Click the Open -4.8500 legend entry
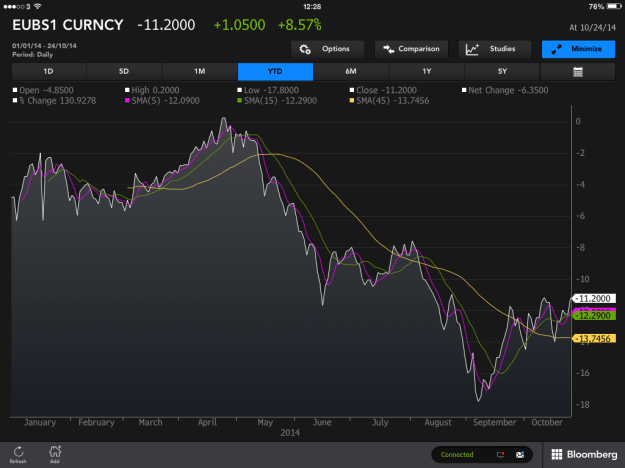 [43, 90]
